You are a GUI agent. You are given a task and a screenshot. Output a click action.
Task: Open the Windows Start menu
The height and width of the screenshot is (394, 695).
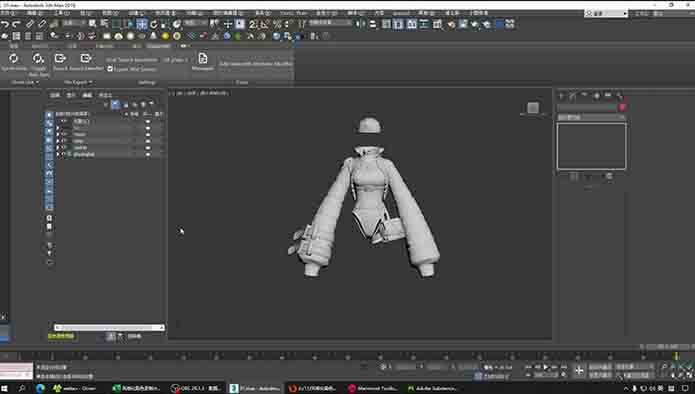click(x=5, y=388)
